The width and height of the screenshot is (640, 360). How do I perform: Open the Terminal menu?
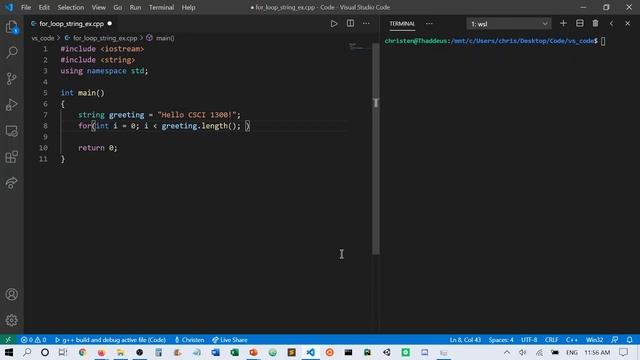click(161, 7)
